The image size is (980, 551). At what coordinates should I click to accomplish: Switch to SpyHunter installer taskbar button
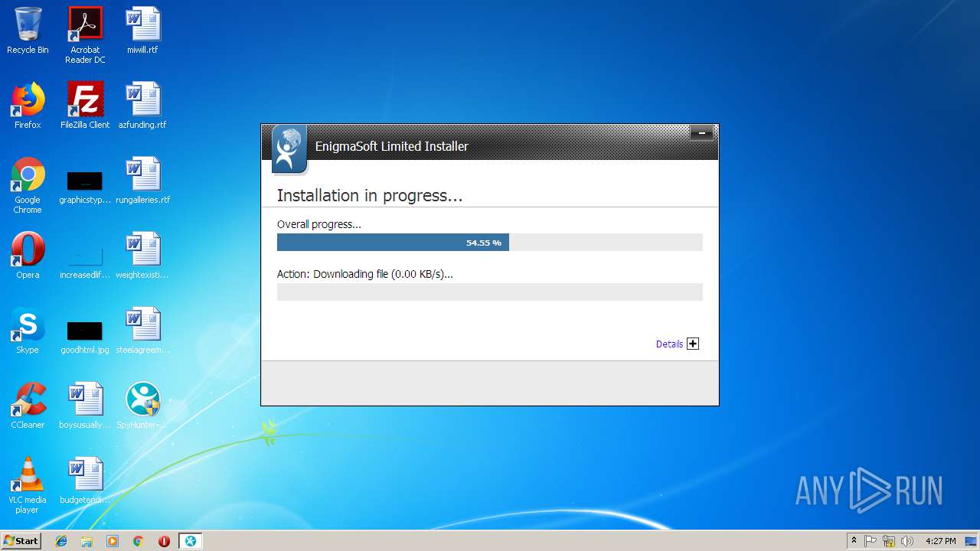click(x=190, y=541)
